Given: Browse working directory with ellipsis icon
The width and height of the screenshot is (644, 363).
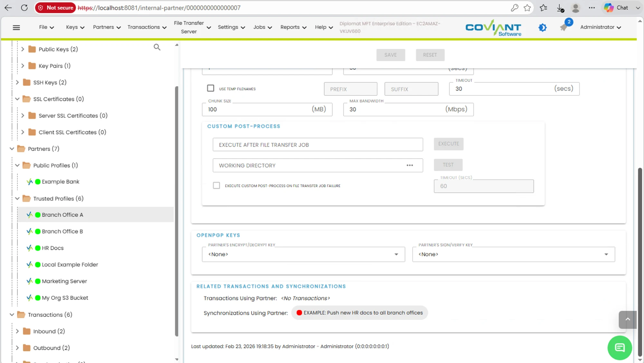Looking at the screenshot, I should pos(410,165).
